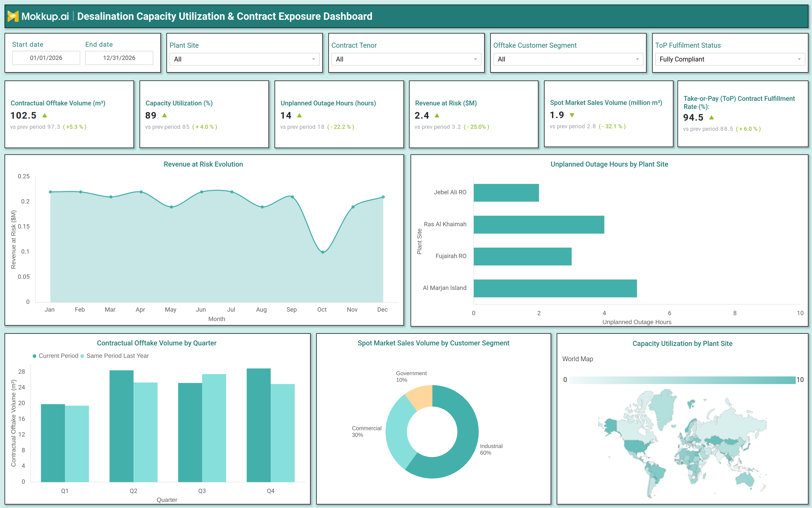812x508 pixels.
Task: Open the Plant Site dropdown
Action: [244, 59]
